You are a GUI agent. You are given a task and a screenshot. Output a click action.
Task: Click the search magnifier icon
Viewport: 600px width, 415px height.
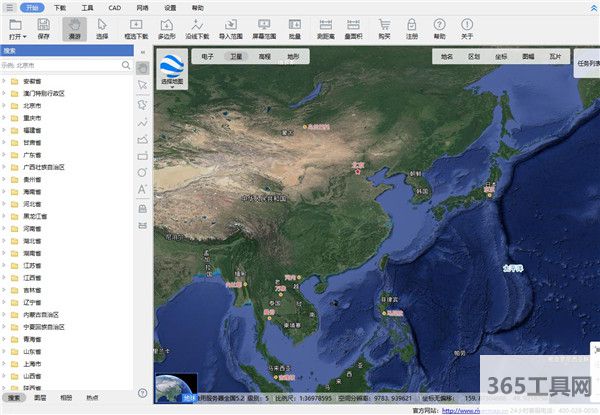(x=127, y=65)
